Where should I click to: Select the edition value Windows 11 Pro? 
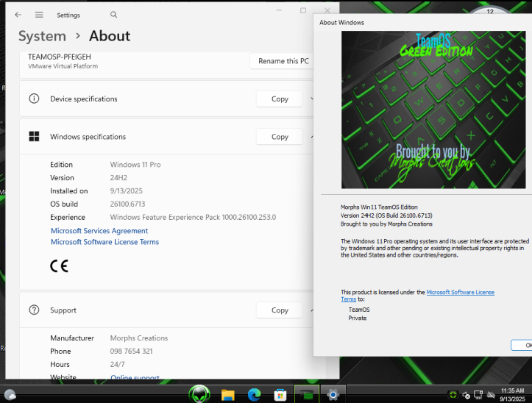(x=135, y=165)
